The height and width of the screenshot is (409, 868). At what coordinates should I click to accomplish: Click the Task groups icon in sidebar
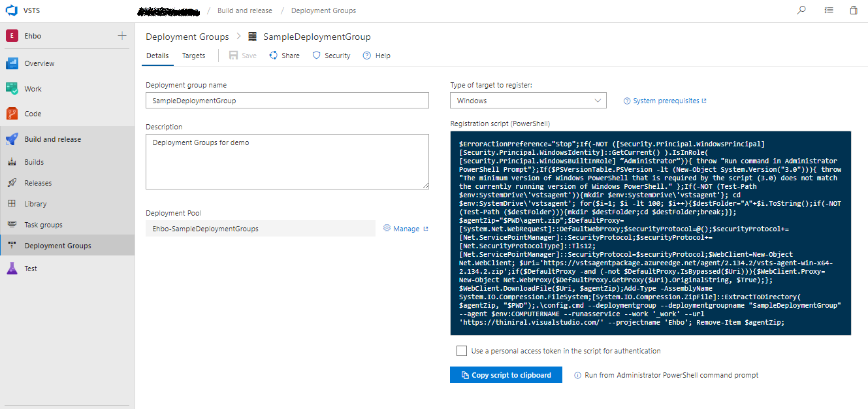[12, 225]
